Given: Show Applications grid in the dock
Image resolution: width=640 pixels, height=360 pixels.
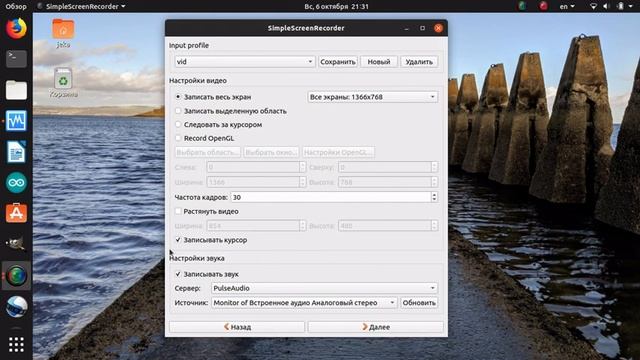Looking at the screenshot, I should [16, 345].
